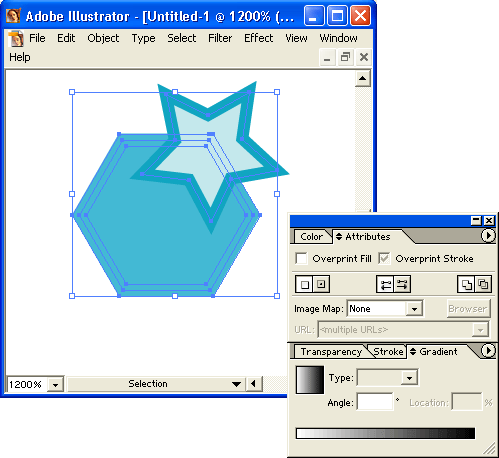Image resolution: width=499 pixels, height=458 pixels.
Task: Open the 1200% zoom level dropdown
Action: click(55, 385)
